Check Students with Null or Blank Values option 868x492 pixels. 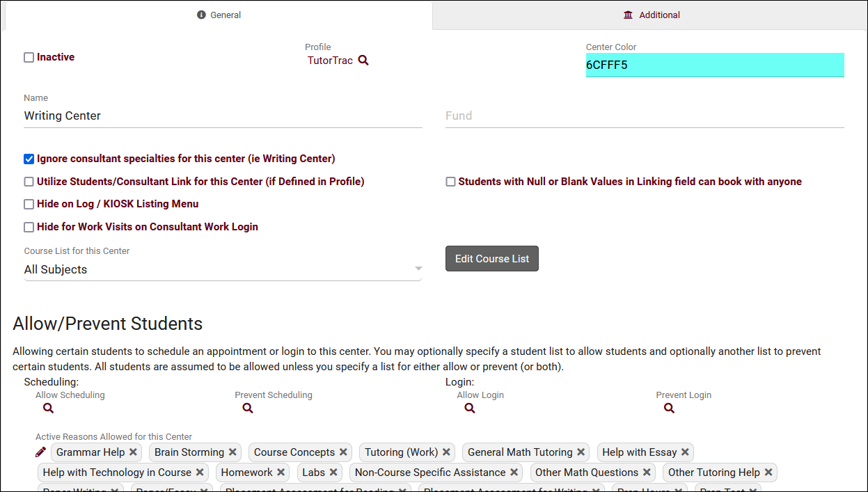pos(451,182)
